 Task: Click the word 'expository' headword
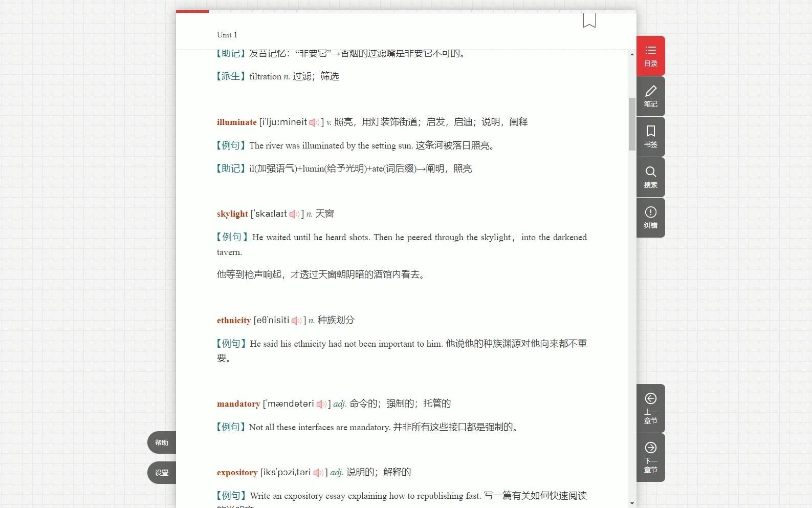point(237,472)
